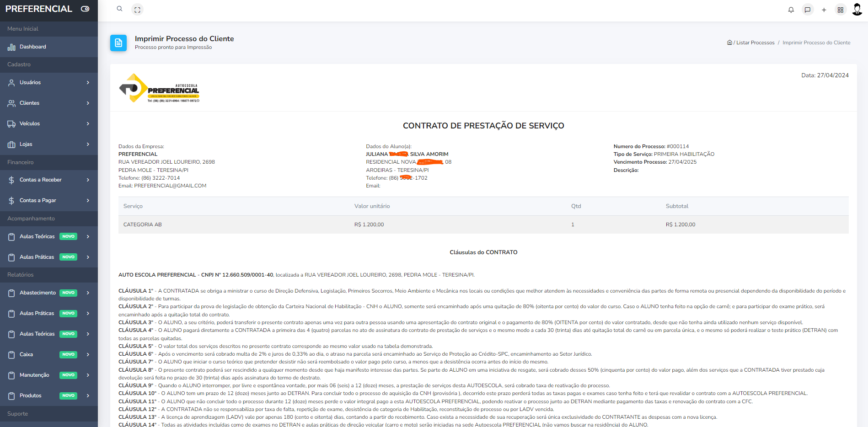This screenshot has width=868, height=427.
Task: Expand the Abastecimento chevron
Action: (88, 293)
